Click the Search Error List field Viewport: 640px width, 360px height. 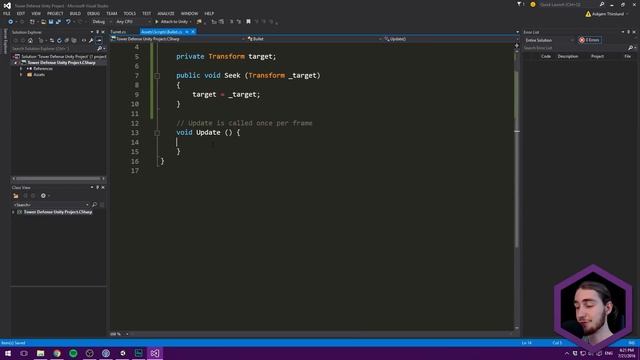pyautogui.click(x=576, y=48)
